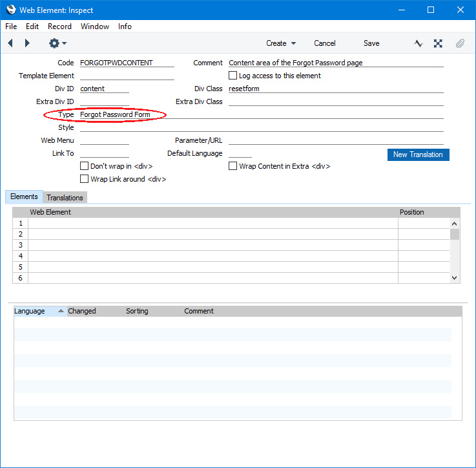Sort by the Sorting column header

point(137,311)
